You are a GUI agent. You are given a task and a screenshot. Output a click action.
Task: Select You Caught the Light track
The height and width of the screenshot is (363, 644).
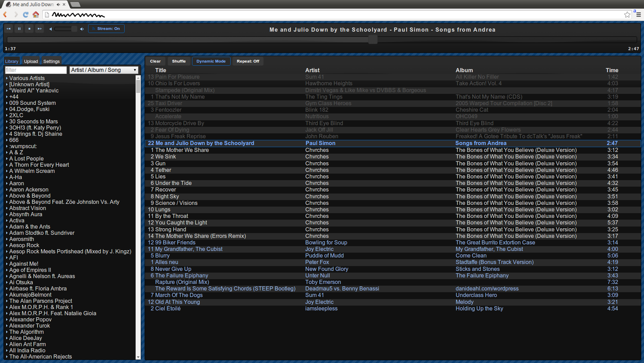pyautogui.click(x=393, y=222)
